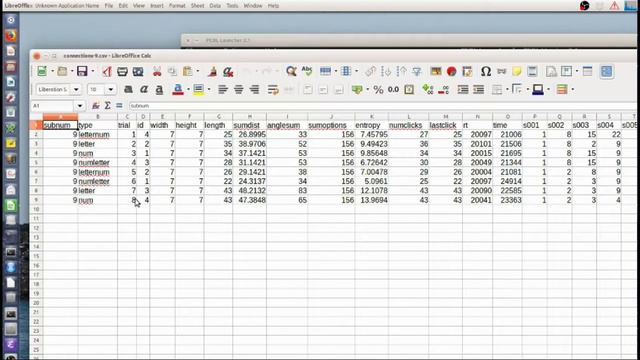The image size is (640, 360).
Task: Toggle Center Horizontally alignment
Action: coord(238,89)
